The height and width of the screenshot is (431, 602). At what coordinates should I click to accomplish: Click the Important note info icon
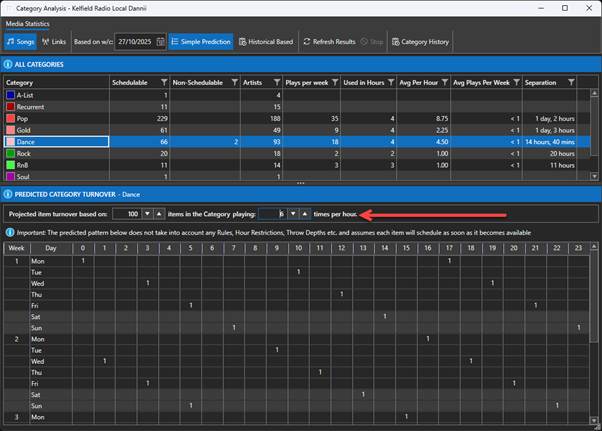(10, 232)
